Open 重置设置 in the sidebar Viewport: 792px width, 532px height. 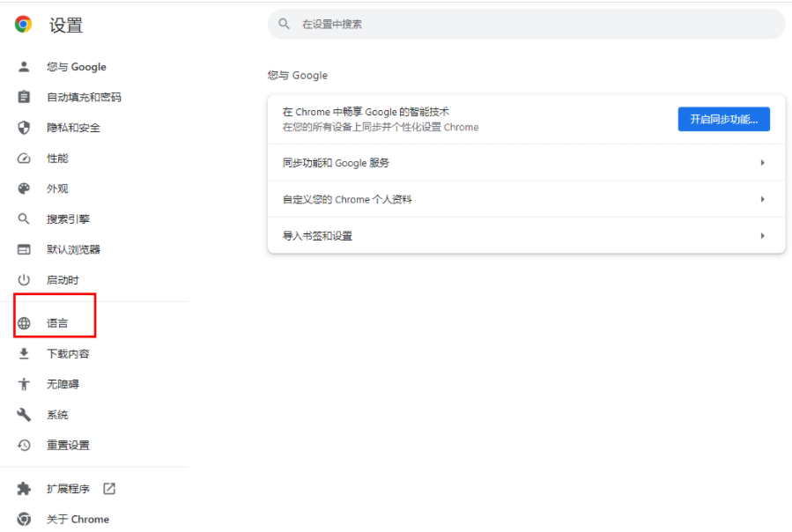tap(68, 445)
